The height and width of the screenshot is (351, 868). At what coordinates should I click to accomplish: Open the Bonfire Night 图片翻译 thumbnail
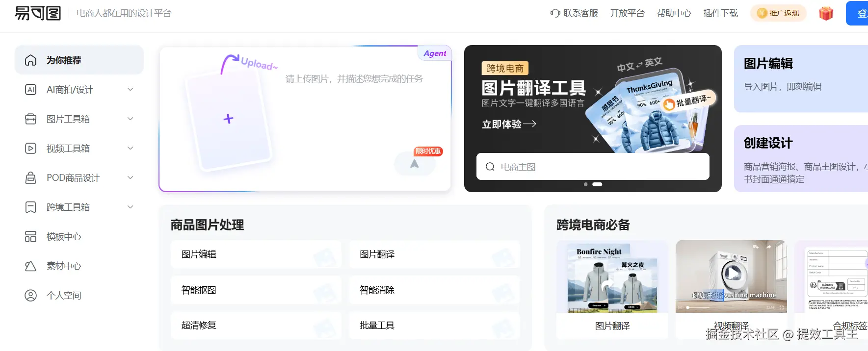click(x=612, y=277)
